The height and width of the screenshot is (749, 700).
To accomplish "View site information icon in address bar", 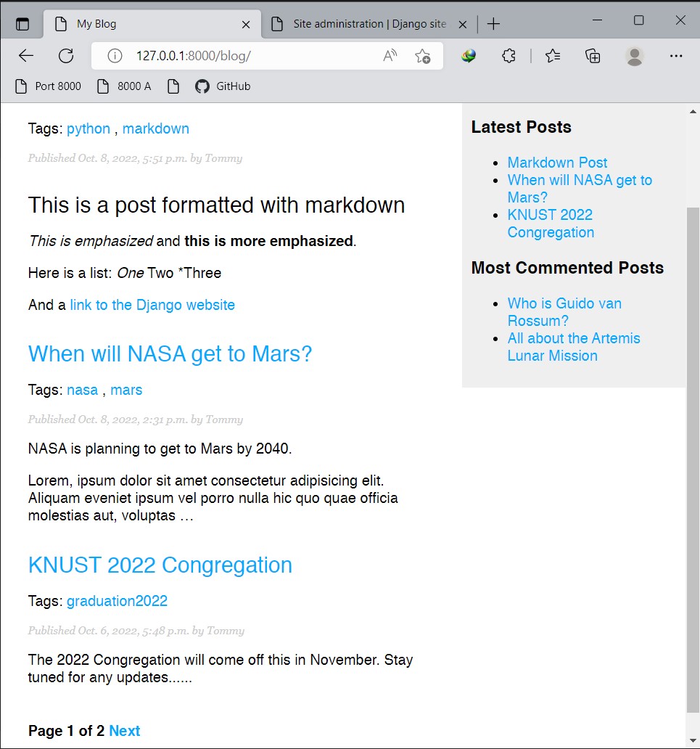I will coord(115,56).
